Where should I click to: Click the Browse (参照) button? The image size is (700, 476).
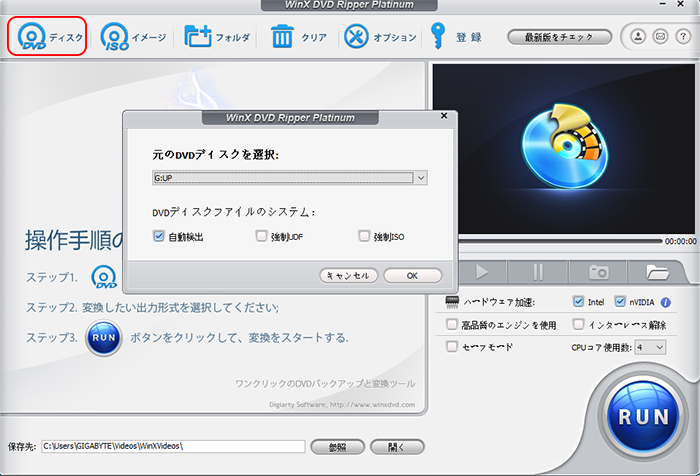[x=338, y=447]
